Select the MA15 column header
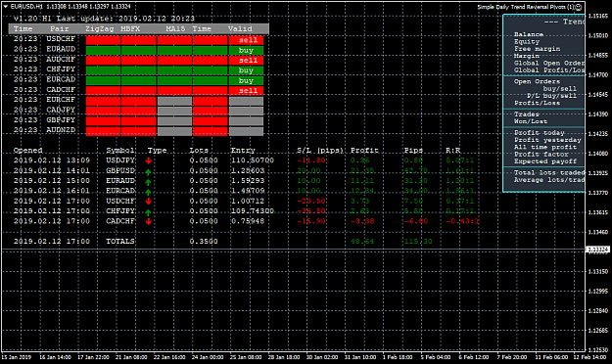612x364 pixels. point(175,29)
